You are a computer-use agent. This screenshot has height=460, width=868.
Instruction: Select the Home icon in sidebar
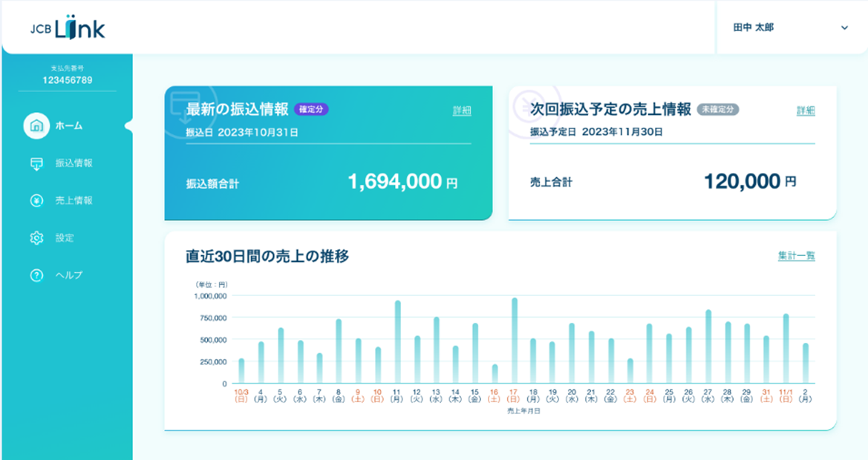(x=36, y=126)
